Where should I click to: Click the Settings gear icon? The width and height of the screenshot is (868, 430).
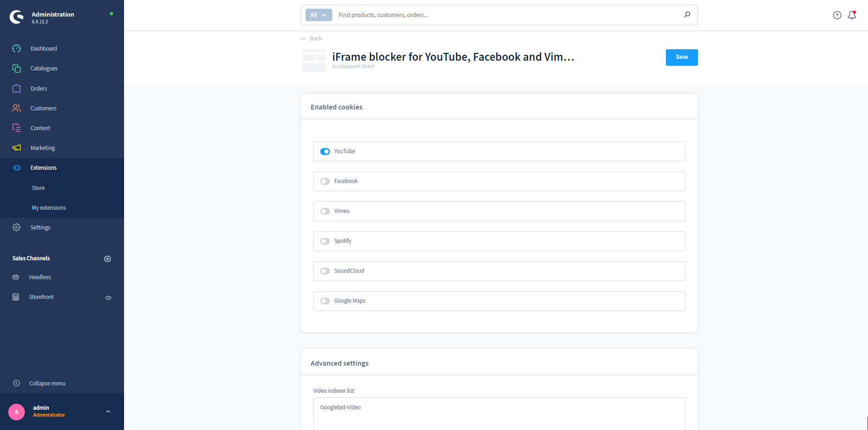[x=17, y=227]
